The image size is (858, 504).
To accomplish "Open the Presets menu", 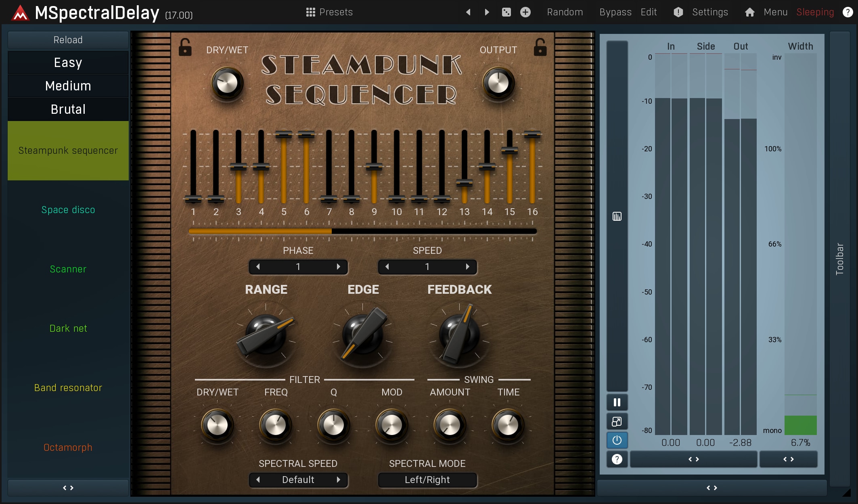I will (x=329, y=12).
